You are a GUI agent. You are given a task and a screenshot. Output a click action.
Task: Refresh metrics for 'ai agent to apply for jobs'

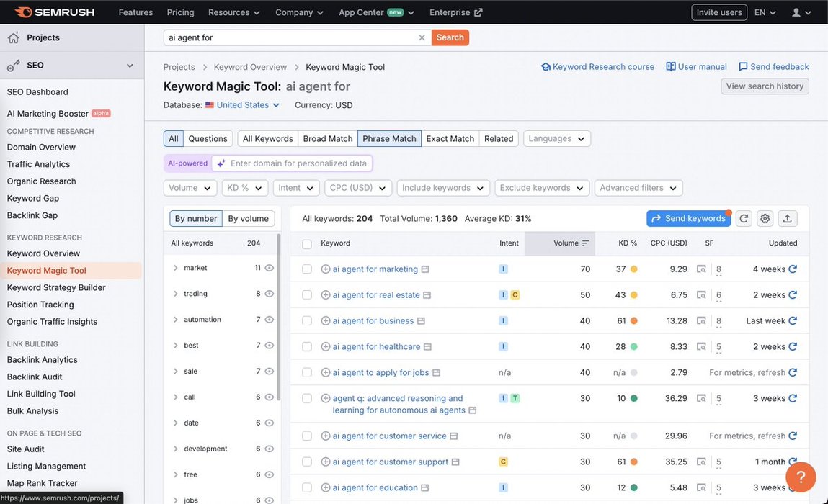pyautogui.click(x=793, y=372)
